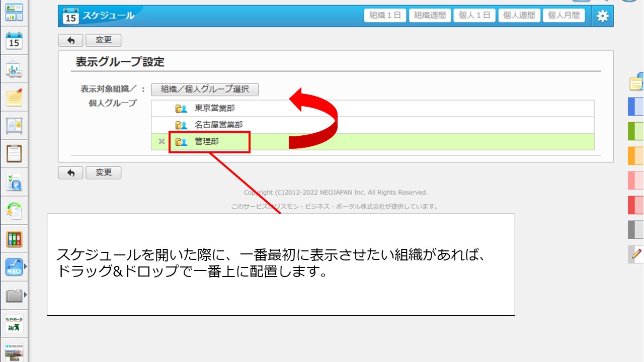Click the group icon beside 名古屋営業部
Viewport: 644px width, 362px height.
(x=181, y=125)
